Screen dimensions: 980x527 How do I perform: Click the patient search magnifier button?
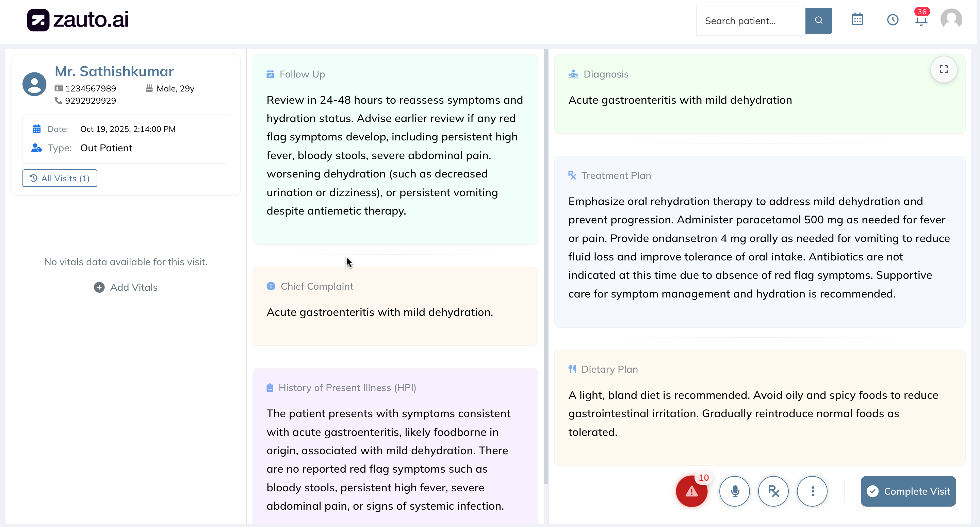(818, 20)
